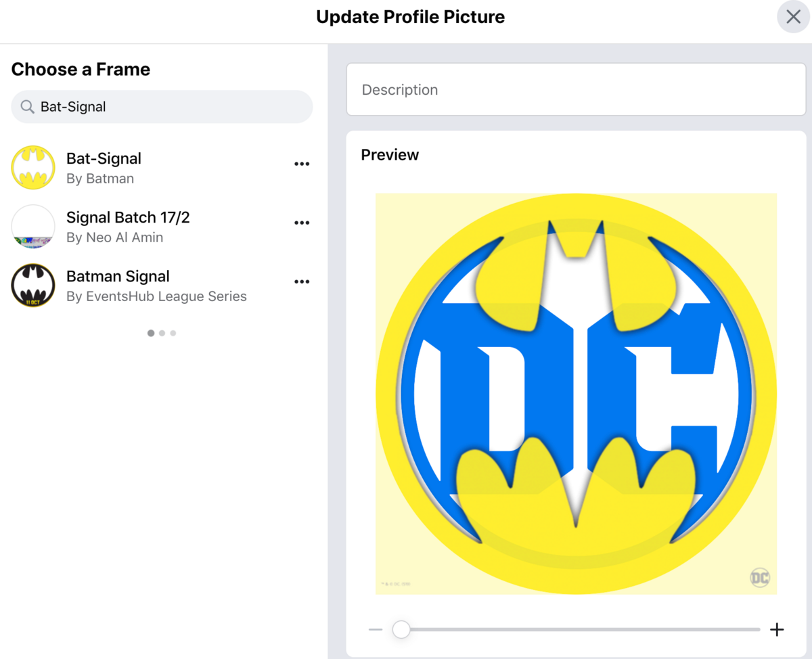Open more options for Signal Batch 17/2
The width and height of the screenshot is (812, 659).
pos(302,223)
